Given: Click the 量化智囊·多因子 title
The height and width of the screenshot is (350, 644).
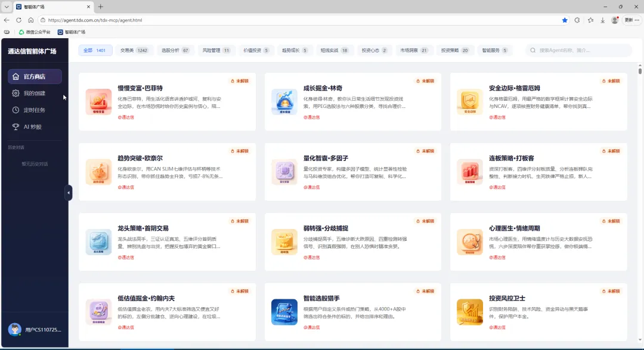Looking at the screenshot, I should [326, 158].
